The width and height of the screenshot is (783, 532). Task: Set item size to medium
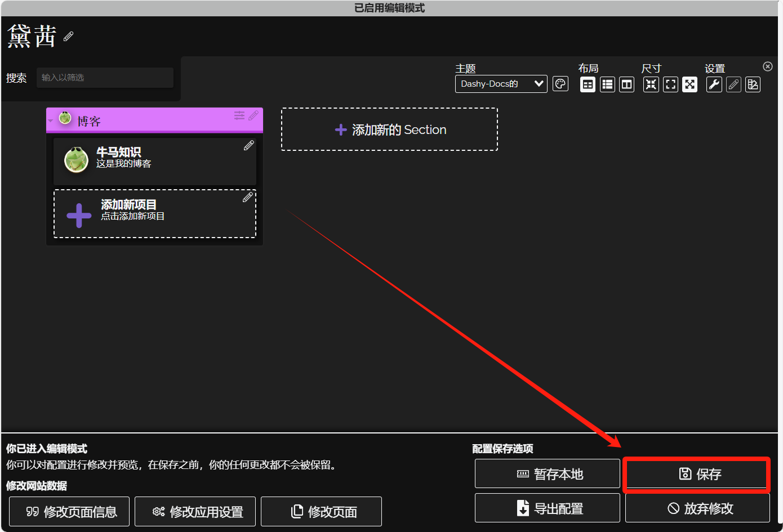point(670,84)
